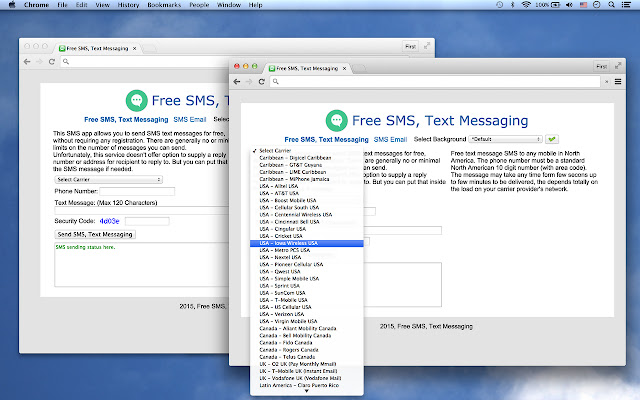
Task: Select 'USA - Verizon USA' in the carrier list
Action: pos(307,314)
